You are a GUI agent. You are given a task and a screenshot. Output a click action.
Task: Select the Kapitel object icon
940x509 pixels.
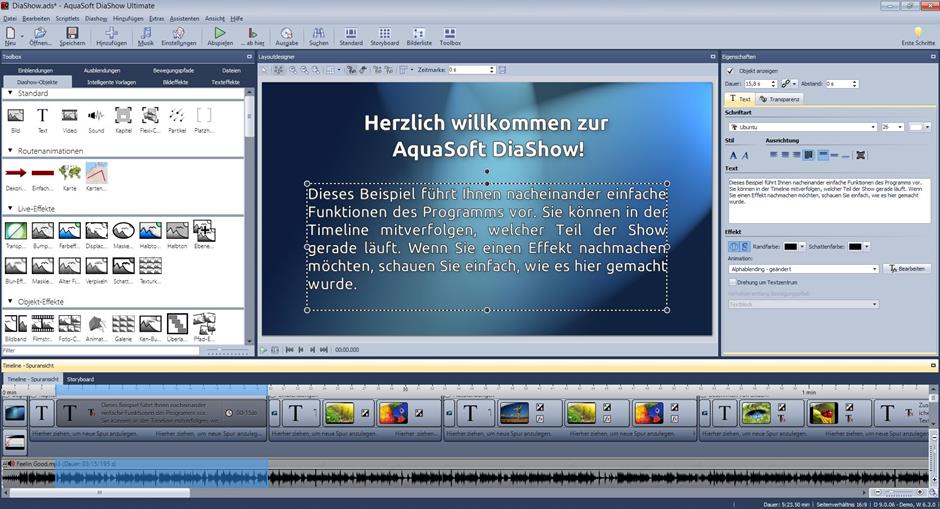(x=123, y=115)
